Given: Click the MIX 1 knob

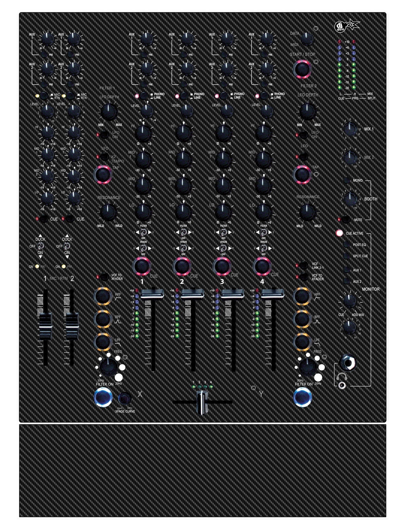Looking at the screenshot, I should (x=350, y=130).
